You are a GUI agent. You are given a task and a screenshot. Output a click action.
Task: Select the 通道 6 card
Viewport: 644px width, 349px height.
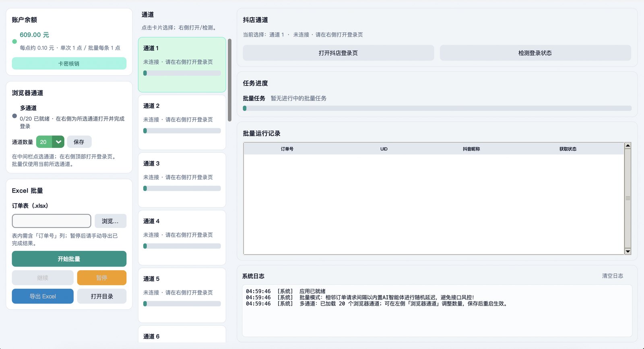coord(182,335)
